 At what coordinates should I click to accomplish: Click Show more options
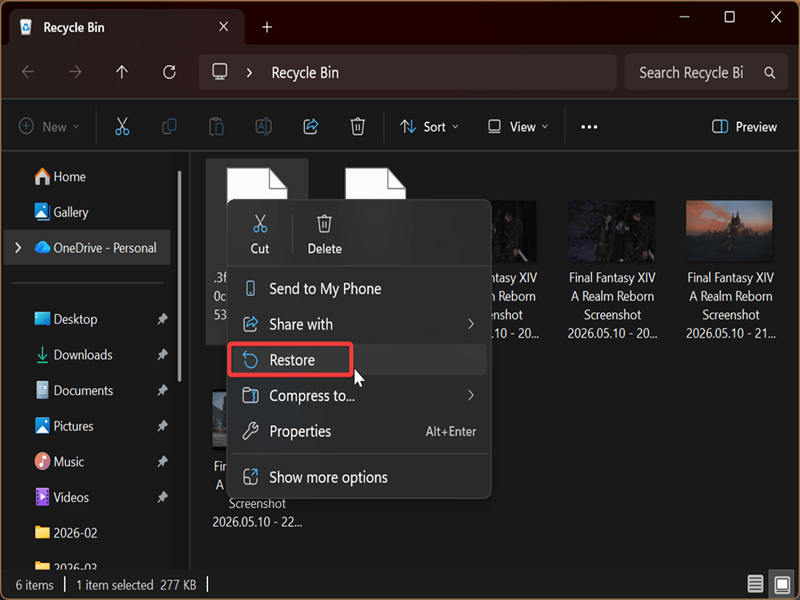click(x=359, y=477)
